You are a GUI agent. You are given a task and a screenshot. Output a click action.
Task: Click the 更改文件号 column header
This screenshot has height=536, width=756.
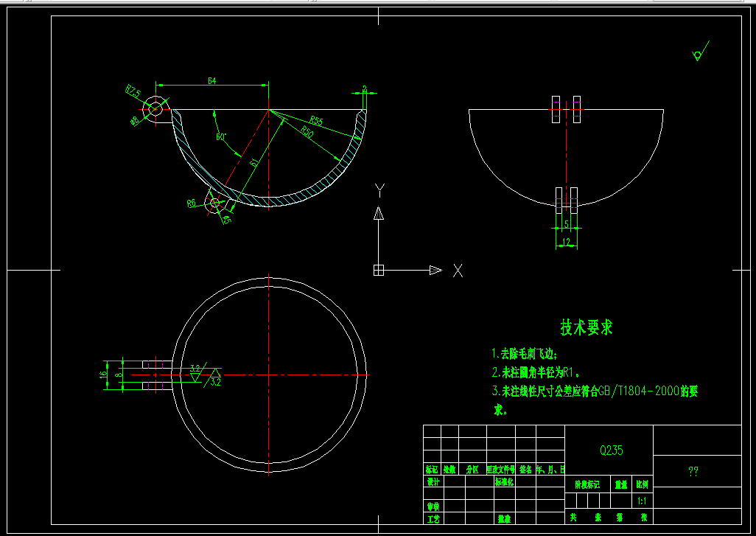(x=501, y=470)
